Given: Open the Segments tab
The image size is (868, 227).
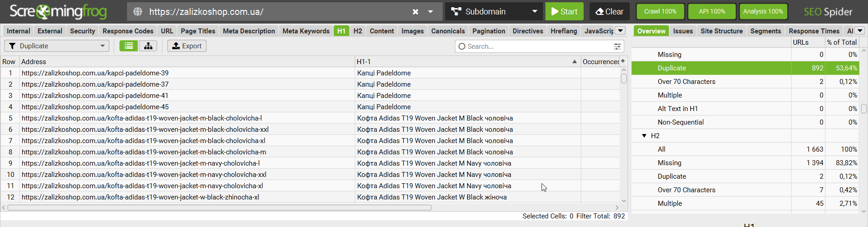Looking at the screenshot, I should 765,31.
